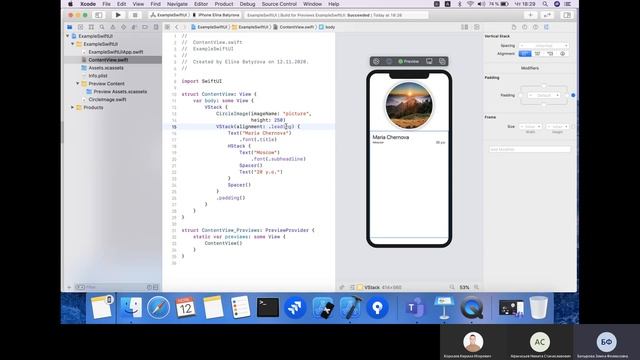Show the History inspector tab
The image size is (640, 360).
(x=524, y=27)
